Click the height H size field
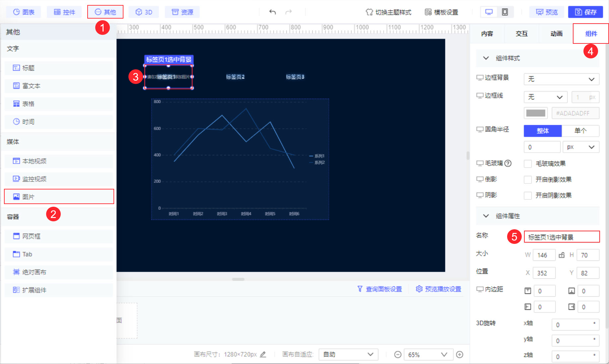Viewport: 609px width, 364px height. click(588, 255)
